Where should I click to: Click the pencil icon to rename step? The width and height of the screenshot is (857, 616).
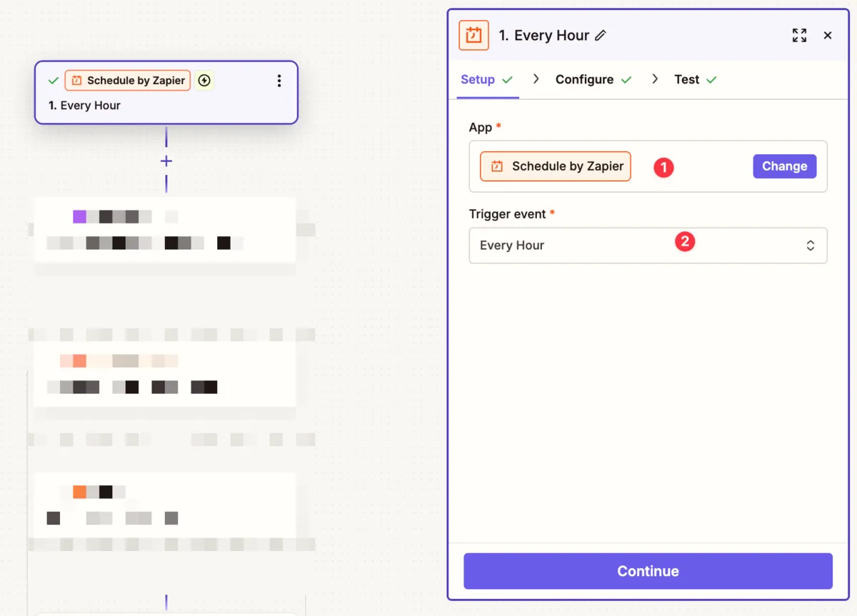click(x=601, y=36)
